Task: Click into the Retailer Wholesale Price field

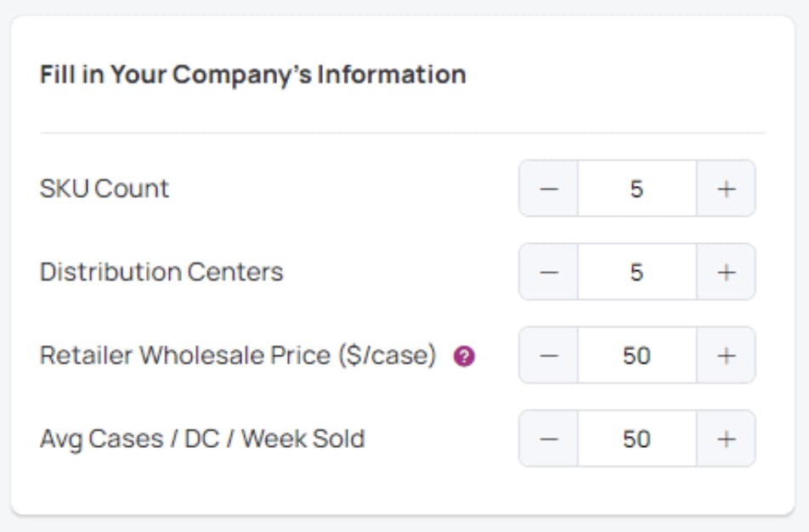Action: 636,355
